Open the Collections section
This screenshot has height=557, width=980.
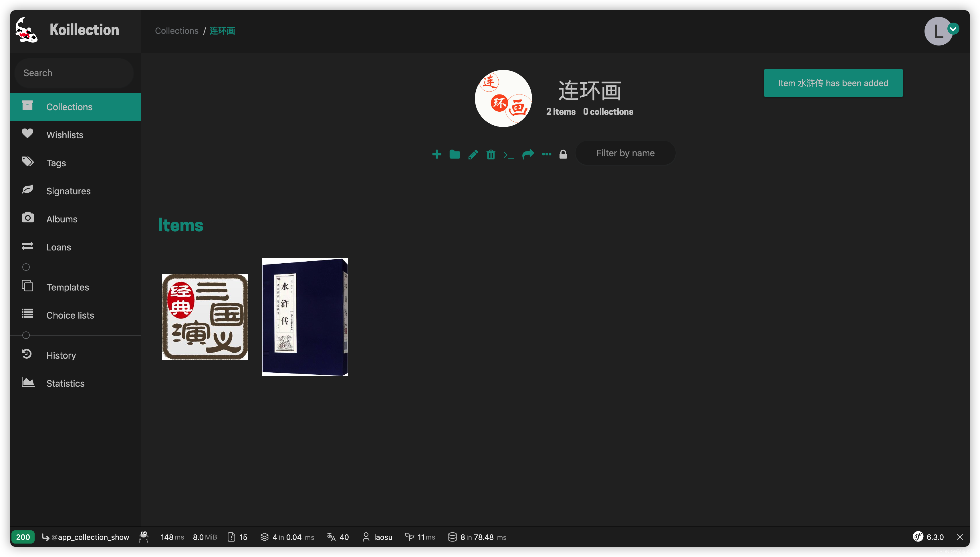69,106
